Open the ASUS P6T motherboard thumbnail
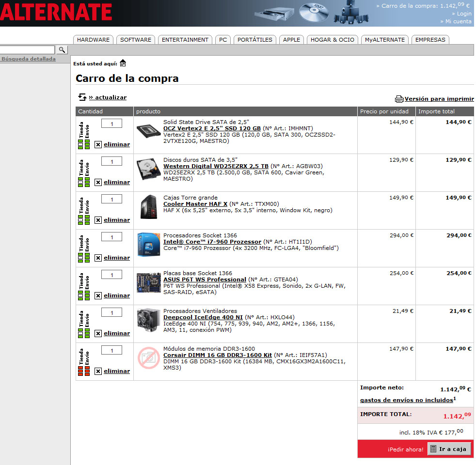The width and height of the screenshot is (476, 465). tap(148, 282)
